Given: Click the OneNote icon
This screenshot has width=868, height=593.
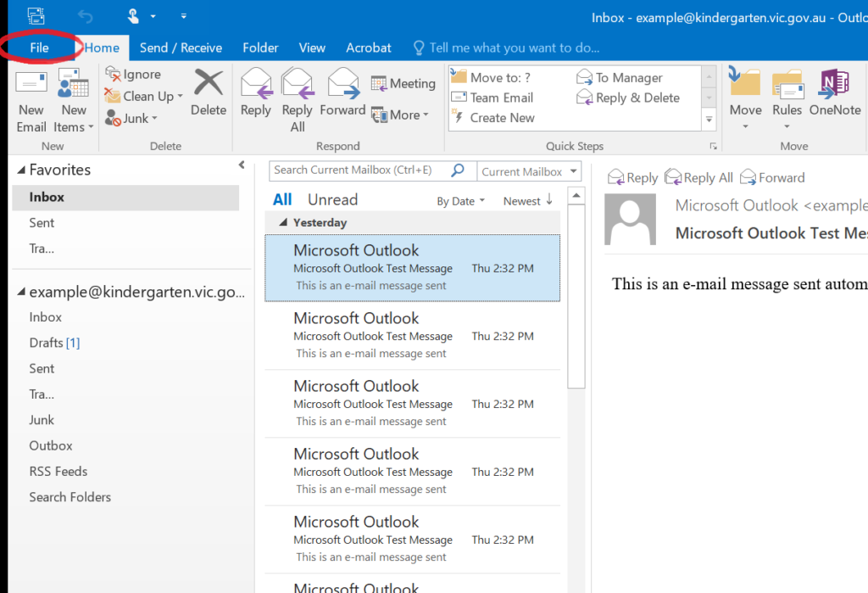Looking at the screenshot, I should click(834, 83).
